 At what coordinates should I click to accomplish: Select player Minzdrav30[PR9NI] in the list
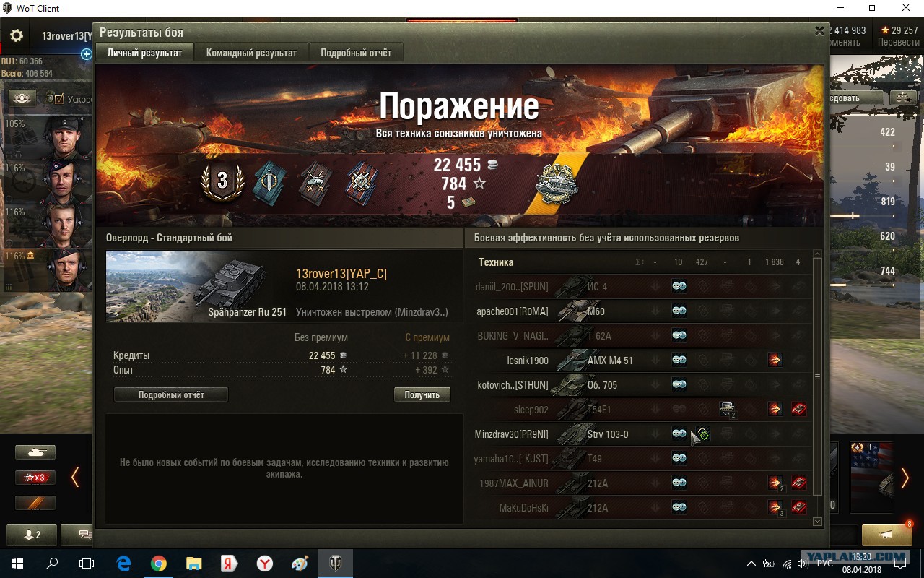(x=512, y=434)
